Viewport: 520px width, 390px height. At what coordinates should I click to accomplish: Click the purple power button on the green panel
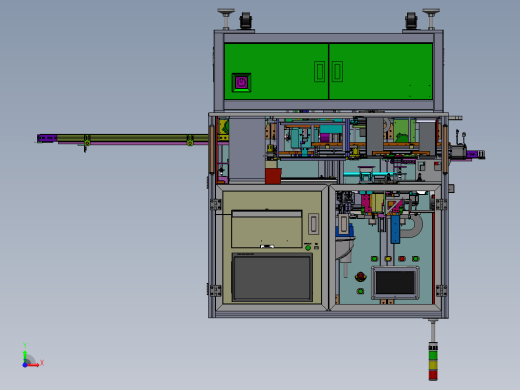click(x=241, y=82)
